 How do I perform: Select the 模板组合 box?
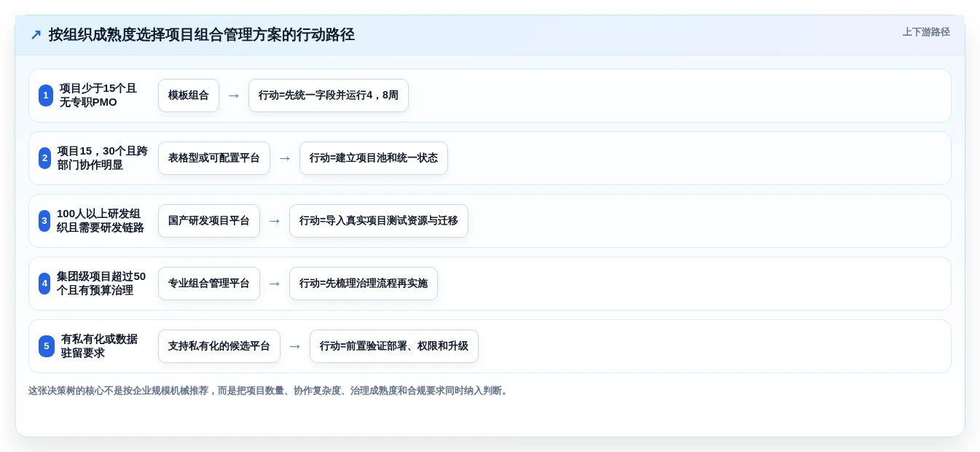[189, 96]
